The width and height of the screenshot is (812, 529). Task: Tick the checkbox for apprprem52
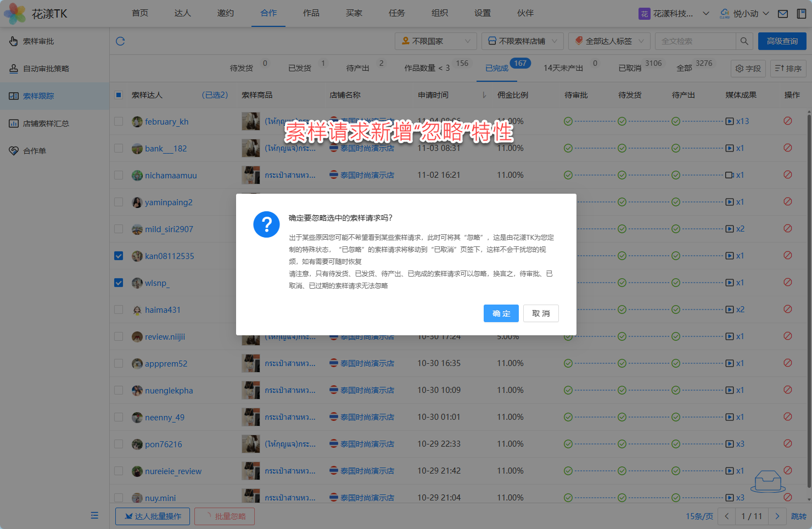pos(119,364)
